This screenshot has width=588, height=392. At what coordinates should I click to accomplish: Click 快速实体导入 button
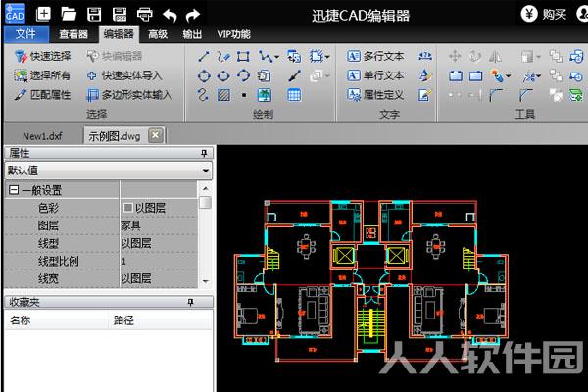pos(124,75)
